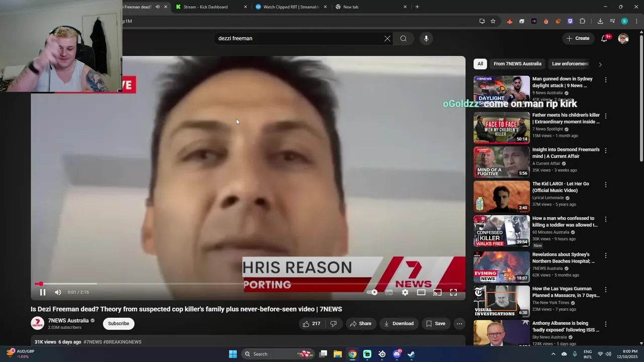
Task: Open the more actions menu below the video
Action: (459, 323)
